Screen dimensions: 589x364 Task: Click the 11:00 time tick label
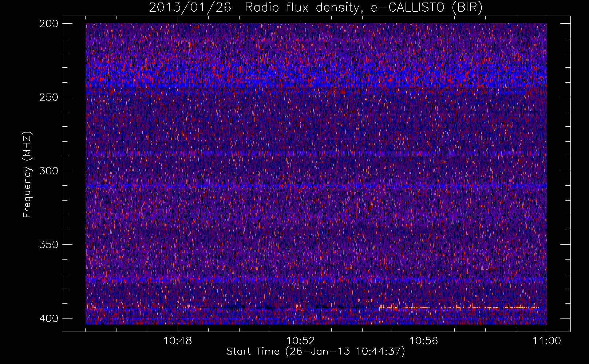(x=547, y=341)
